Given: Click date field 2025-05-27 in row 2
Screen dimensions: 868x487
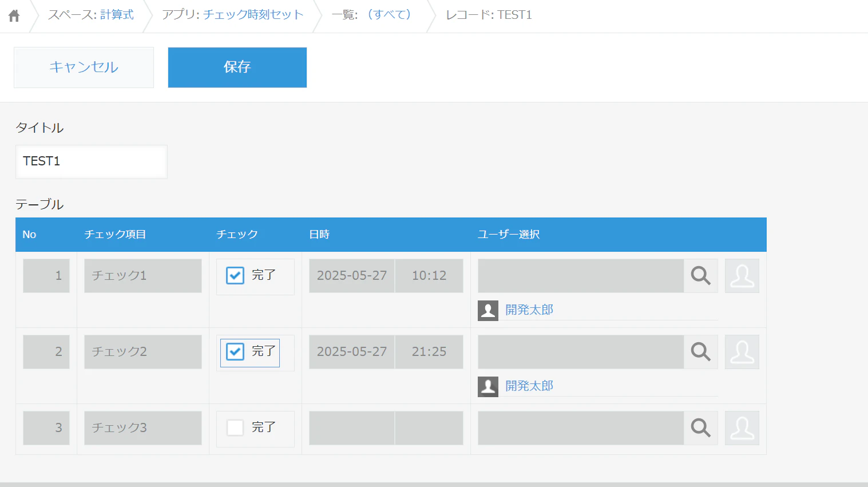Looking at the screenshot, I should [352, 352].
